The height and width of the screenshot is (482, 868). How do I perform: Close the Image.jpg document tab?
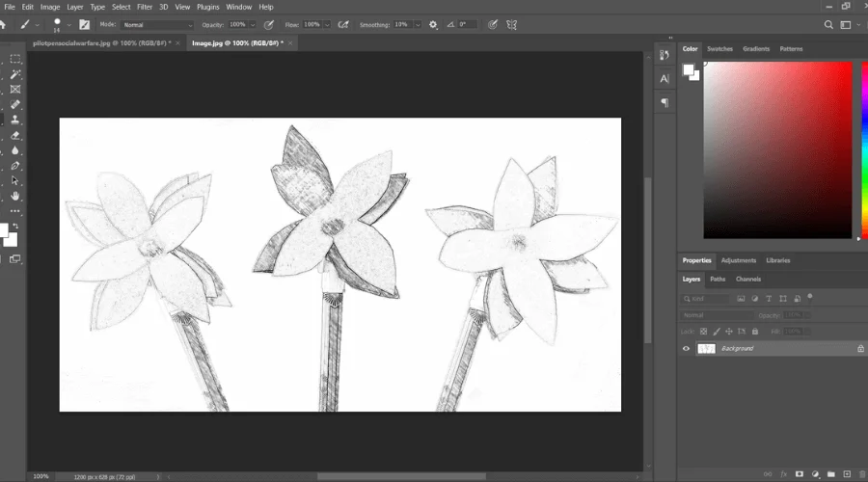pos(290,43)
